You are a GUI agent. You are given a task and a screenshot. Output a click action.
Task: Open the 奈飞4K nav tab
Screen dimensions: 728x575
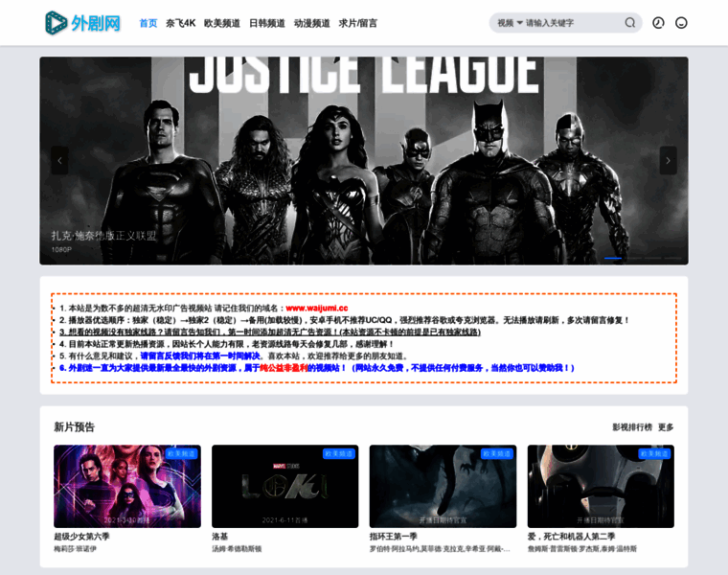[181, 23]
